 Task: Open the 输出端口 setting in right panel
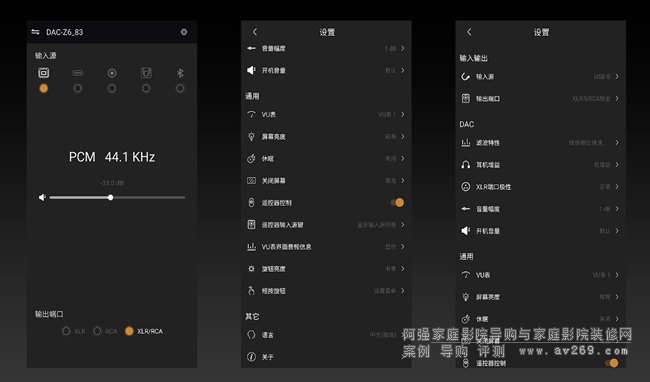(541, 99)
